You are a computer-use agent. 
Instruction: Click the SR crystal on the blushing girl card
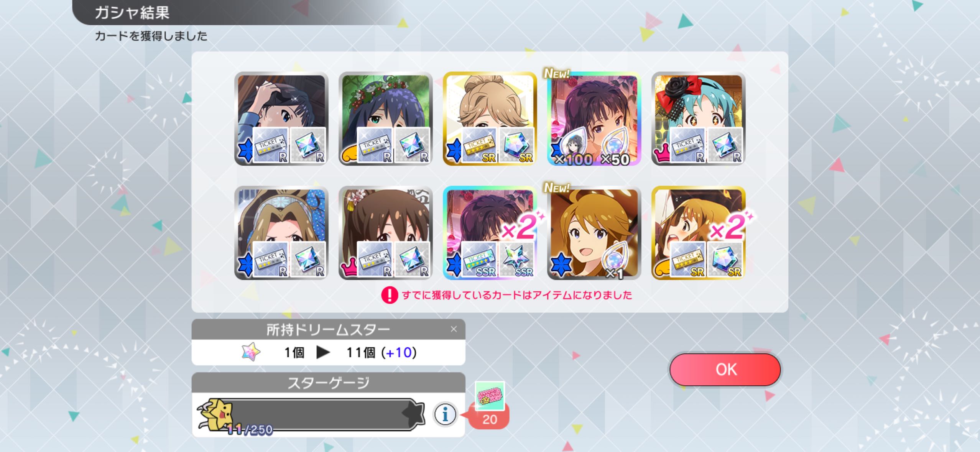724,260
